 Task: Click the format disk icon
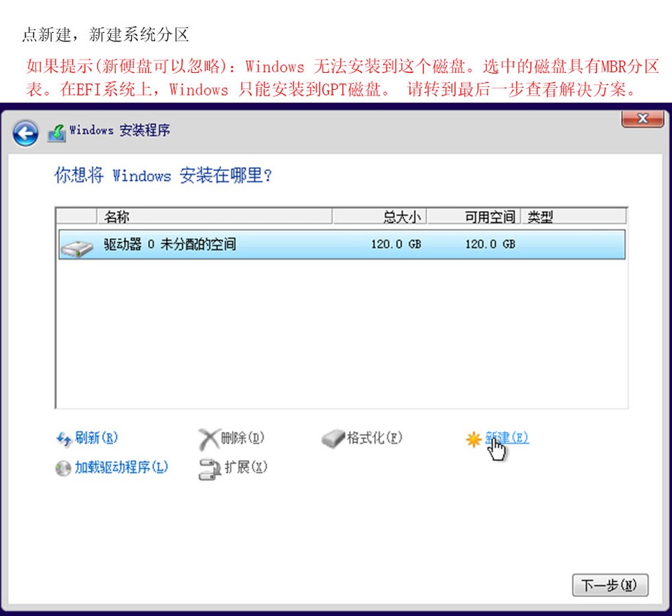333,438
